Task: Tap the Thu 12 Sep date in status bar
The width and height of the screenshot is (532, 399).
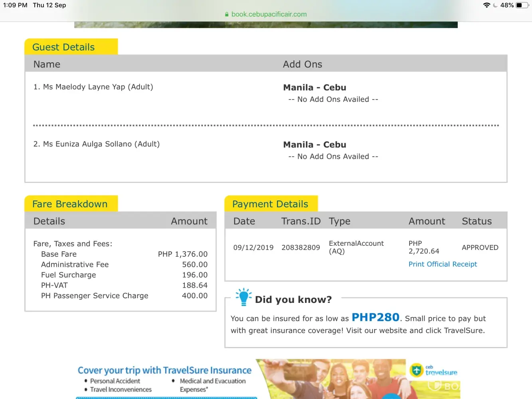Action: [49, 5]
